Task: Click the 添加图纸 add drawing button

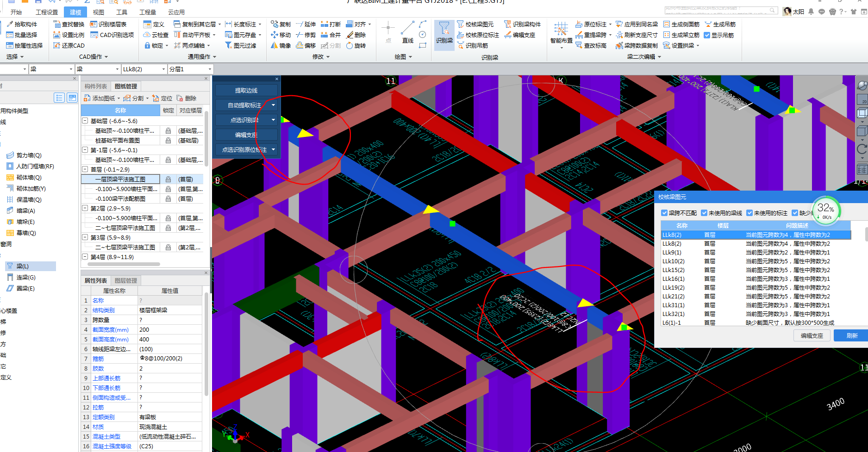Action: click(100, 99)
